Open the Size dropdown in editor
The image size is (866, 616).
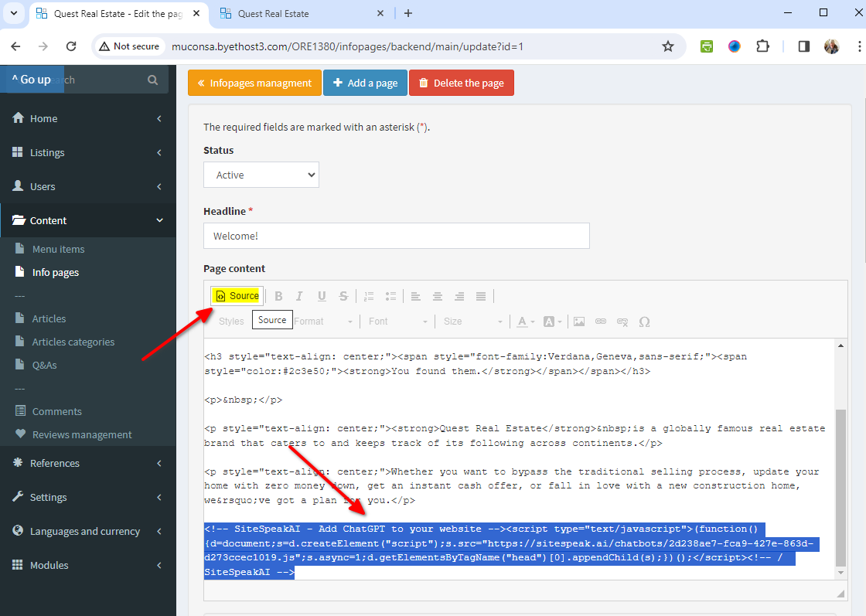(x=472, y=322)
